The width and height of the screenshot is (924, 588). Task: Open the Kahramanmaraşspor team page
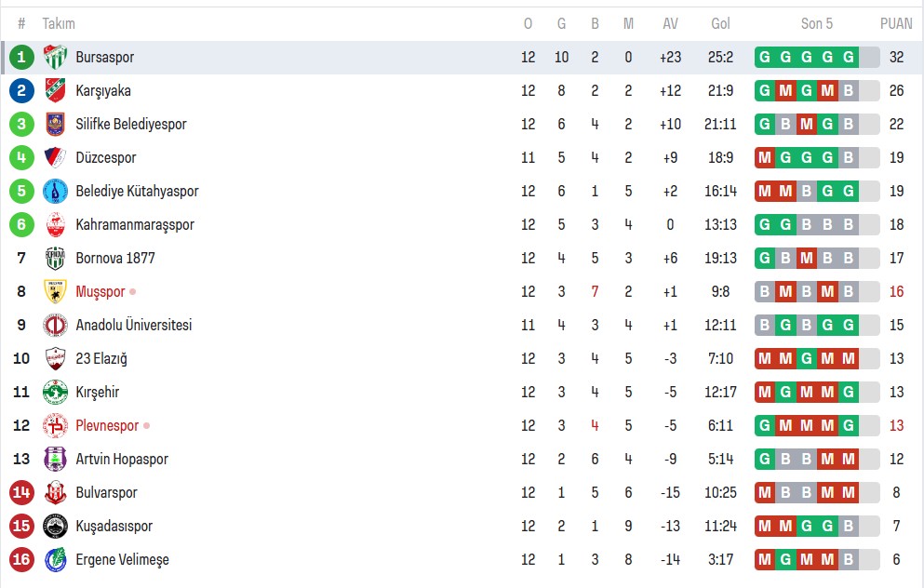click(135, 225)
